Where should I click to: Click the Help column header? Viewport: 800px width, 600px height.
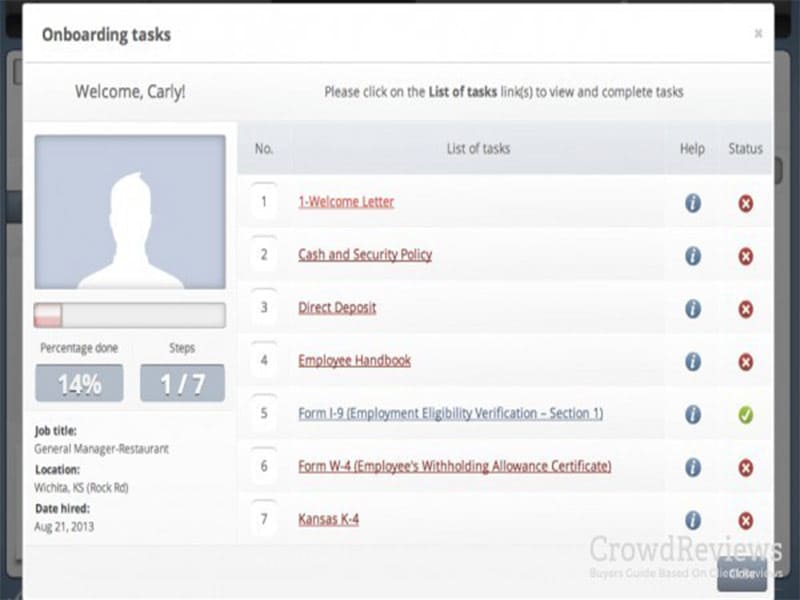pos(692,148)
